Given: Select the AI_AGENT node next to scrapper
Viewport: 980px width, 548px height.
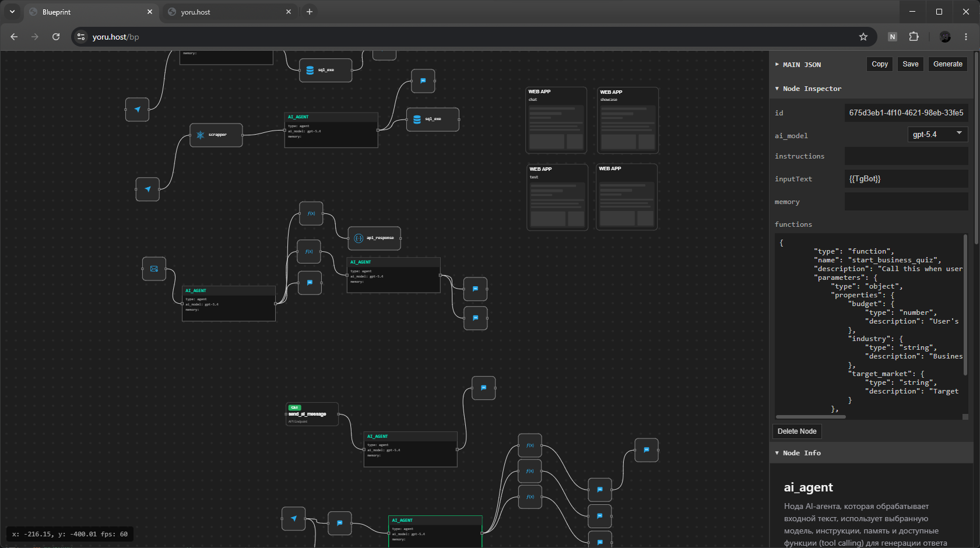Looking at the screenshot, I should point(331,130).
